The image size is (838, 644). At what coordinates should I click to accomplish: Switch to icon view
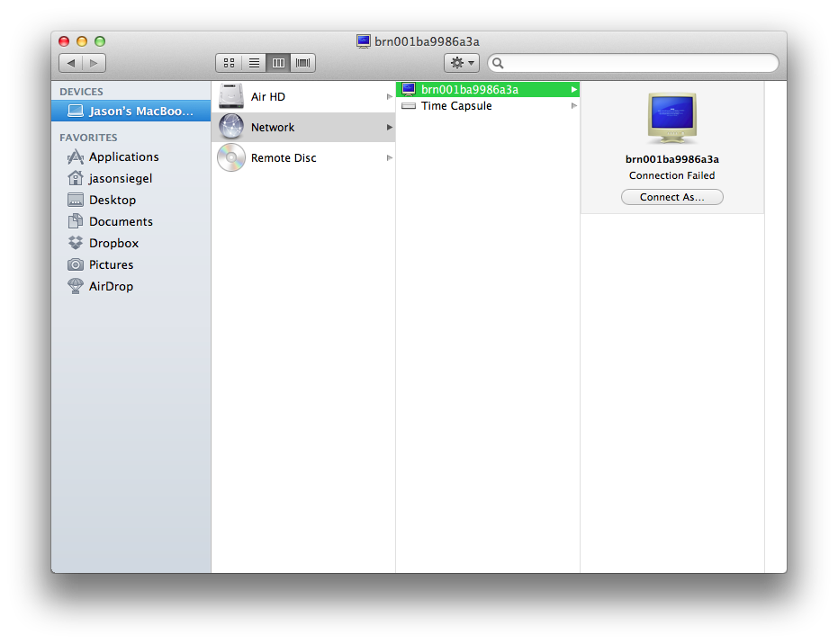229,63
